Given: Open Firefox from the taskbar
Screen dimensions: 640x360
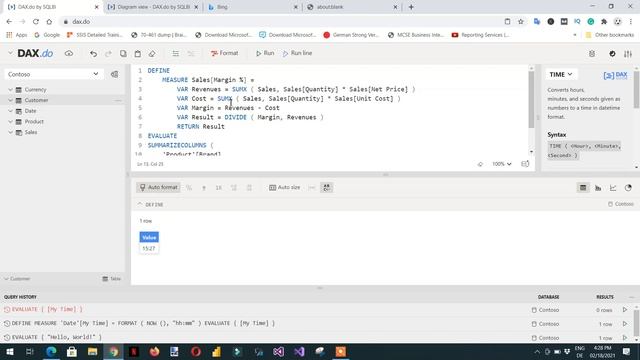Looking at the screenshot, I should tap(154, 351).
